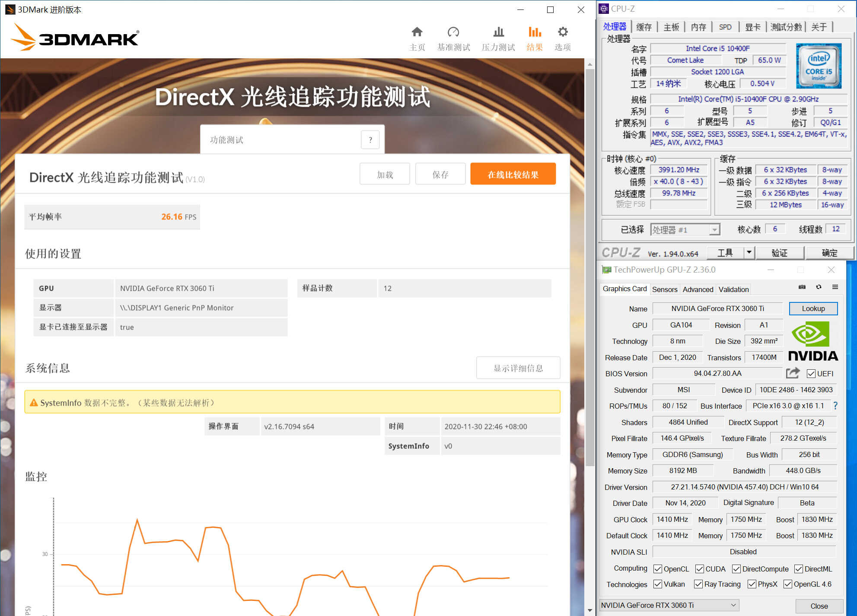Toggle the OpenCL checkbox
Viewport: 857px width, 616px height.
tap(658, 569)
